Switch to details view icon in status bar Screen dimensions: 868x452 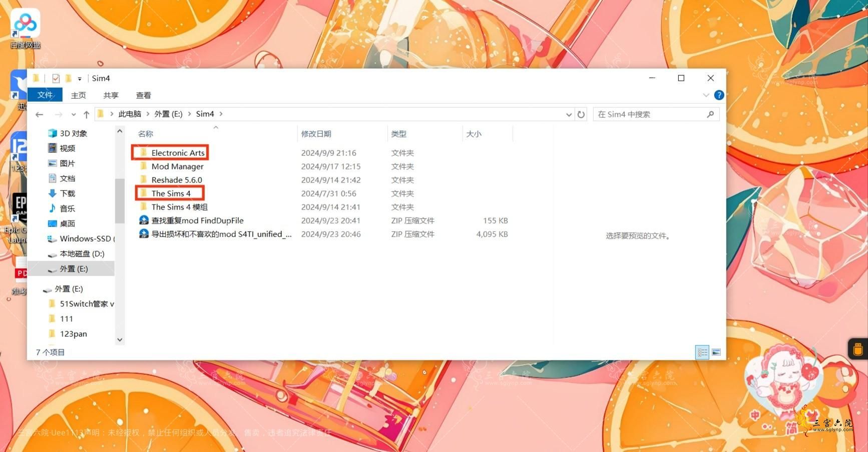[x=702, y=352]
